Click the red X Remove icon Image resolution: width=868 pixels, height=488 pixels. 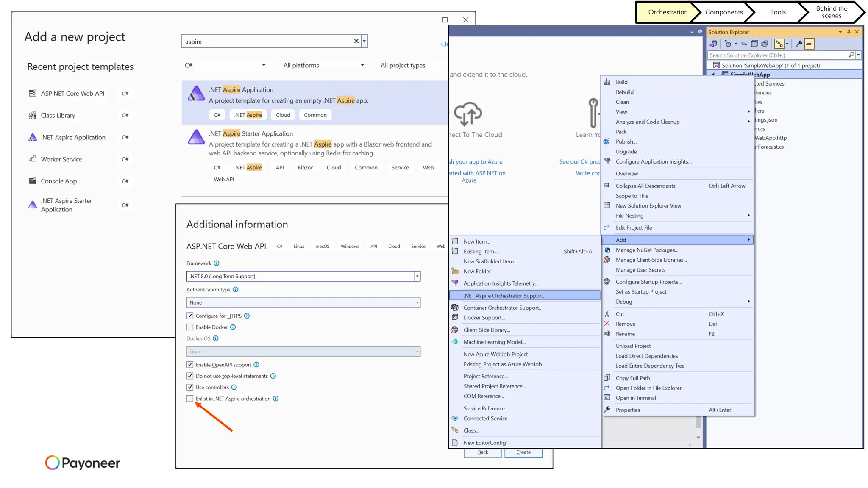coord(607,324)
